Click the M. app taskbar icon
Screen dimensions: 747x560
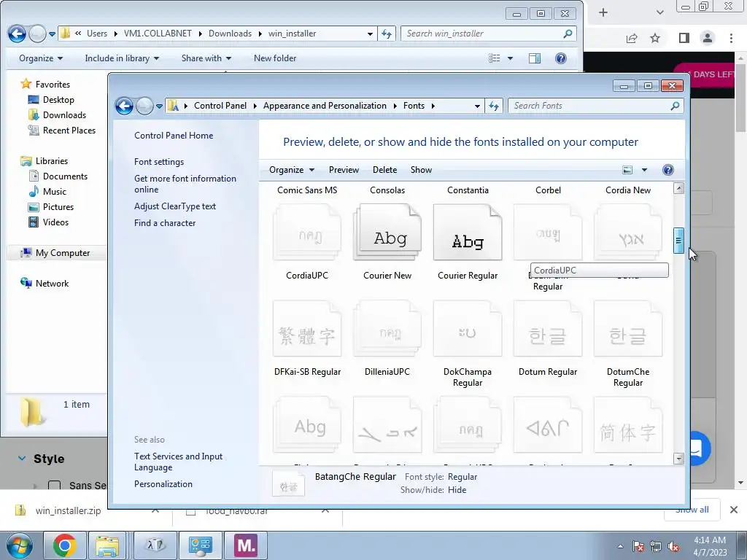click(246, 545)
